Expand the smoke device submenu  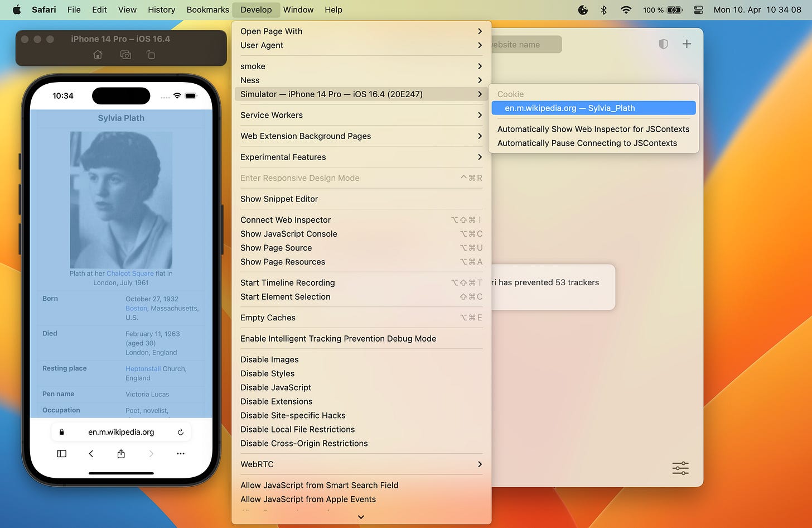[361, 66]
